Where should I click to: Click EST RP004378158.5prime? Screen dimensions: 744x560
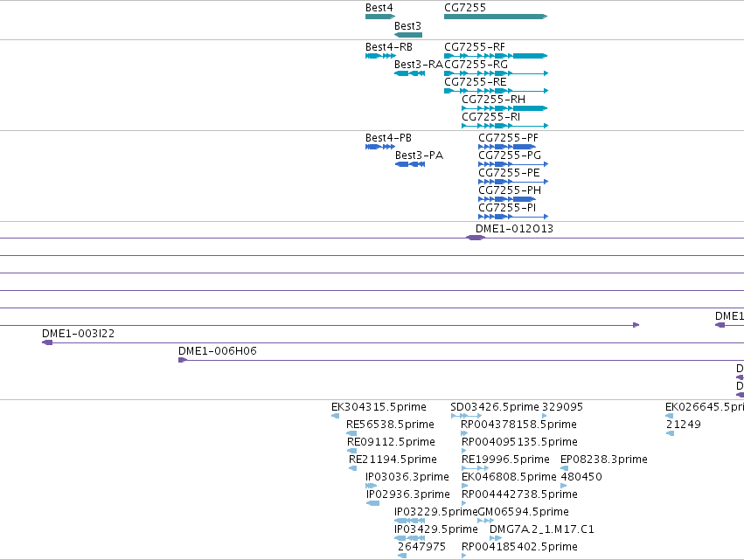[x=464, y=433]
